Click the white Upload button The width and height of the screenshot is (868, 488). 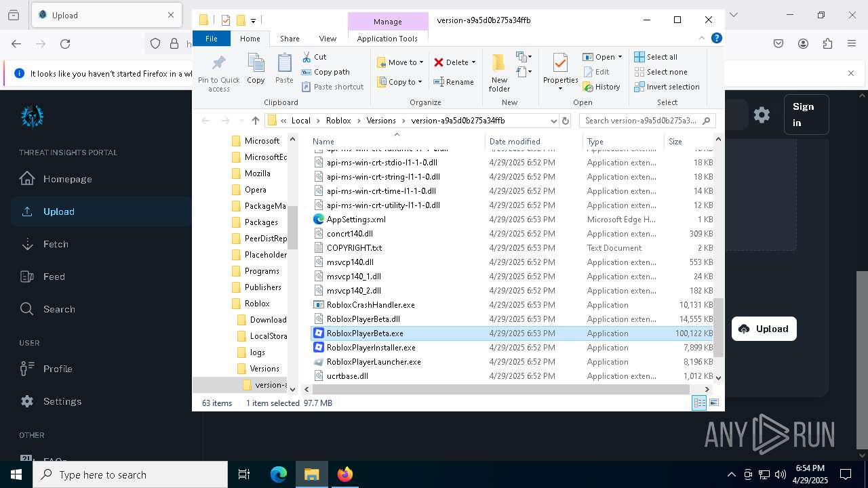(x=764, y=329)
